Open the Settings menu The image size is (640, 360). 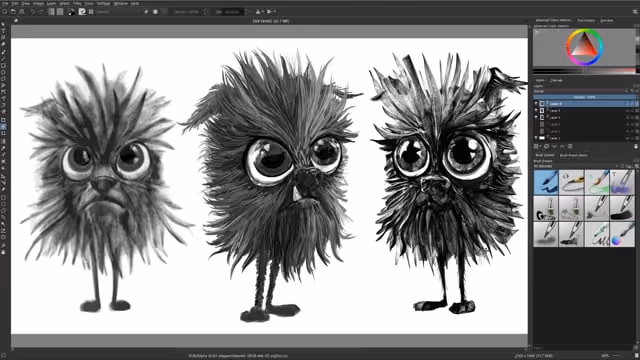[103, 3]
